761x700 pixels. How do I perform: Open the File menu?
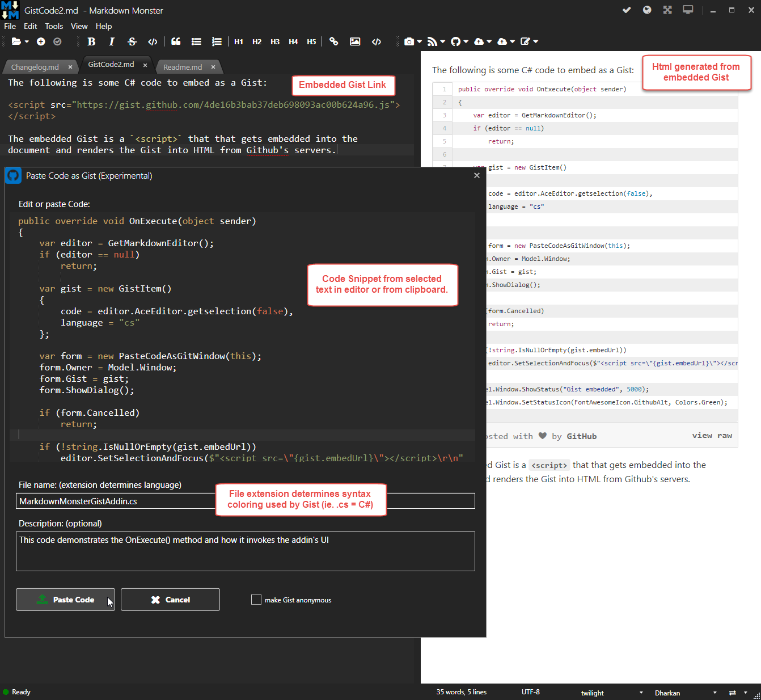click(10, 26)
